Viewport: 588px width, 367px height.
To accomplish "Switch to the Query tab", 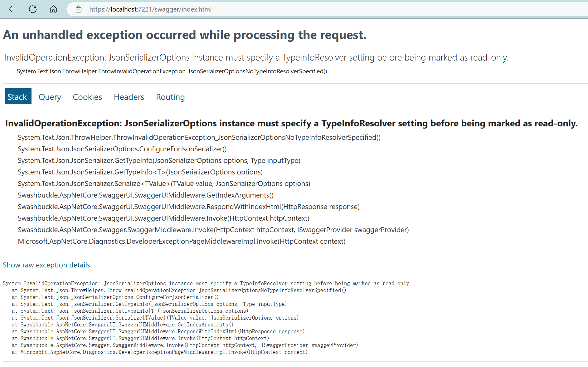I will [x=50, y=97].
